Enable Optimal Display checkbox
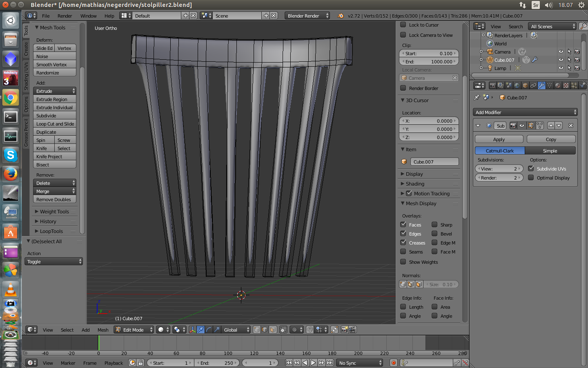The image size is (588, 368). point(531,177)
